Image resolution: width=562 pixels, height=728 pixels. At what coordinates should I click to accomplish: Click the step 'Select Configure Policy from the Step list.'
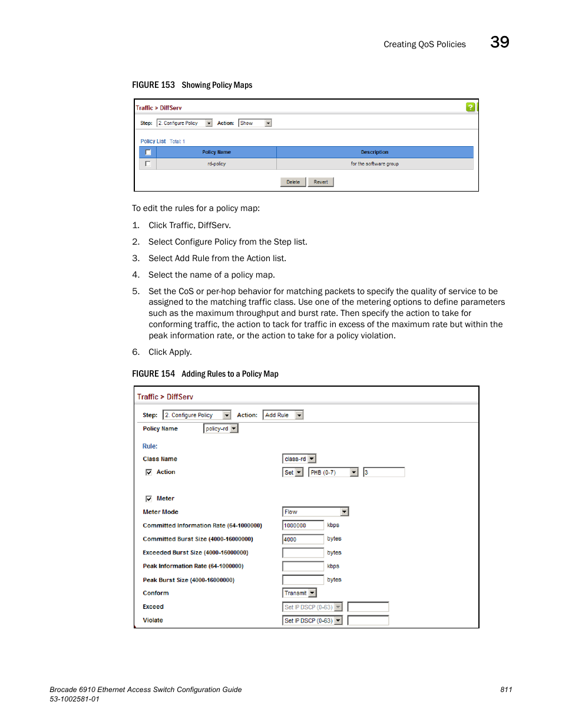pos(228,242)
